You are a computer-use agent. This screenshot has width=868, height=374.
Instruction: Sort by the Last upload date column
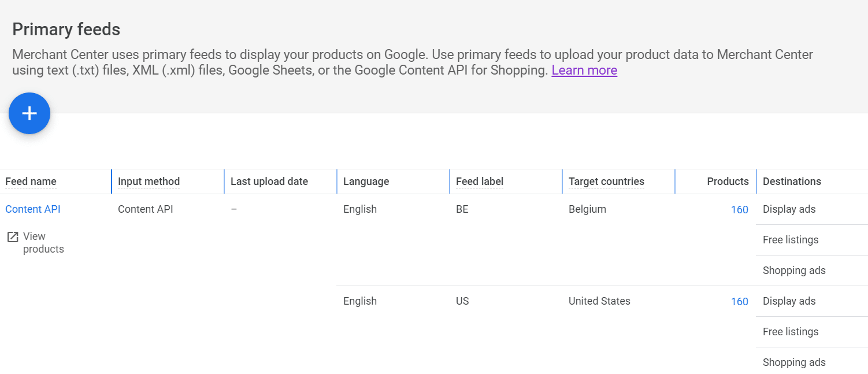[x=268, y=181]
